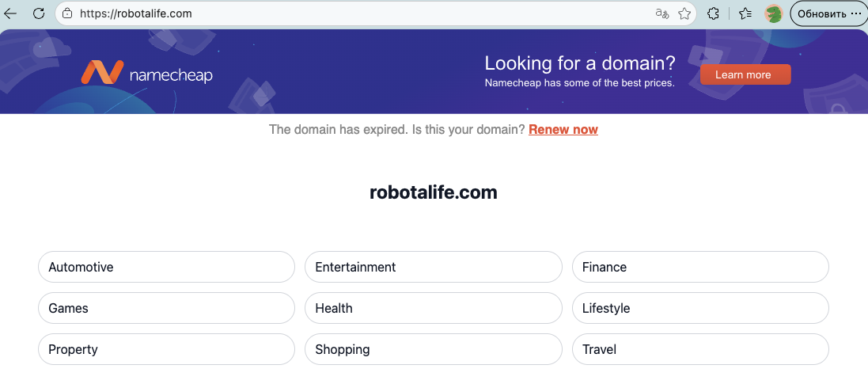Open the Automotive category
Viewport: 868px width, 384px height.
(x=166, y=267)
